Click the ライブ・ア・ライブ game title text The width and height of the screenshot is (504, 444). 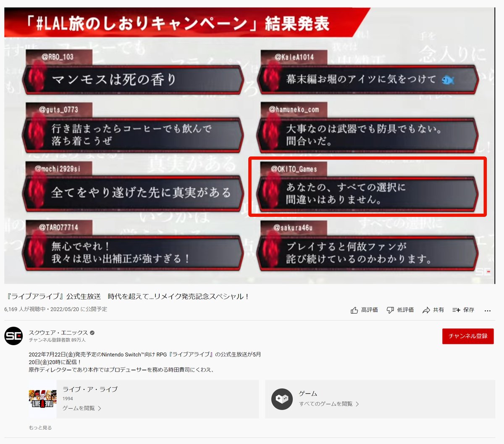[x=90, y=389]
